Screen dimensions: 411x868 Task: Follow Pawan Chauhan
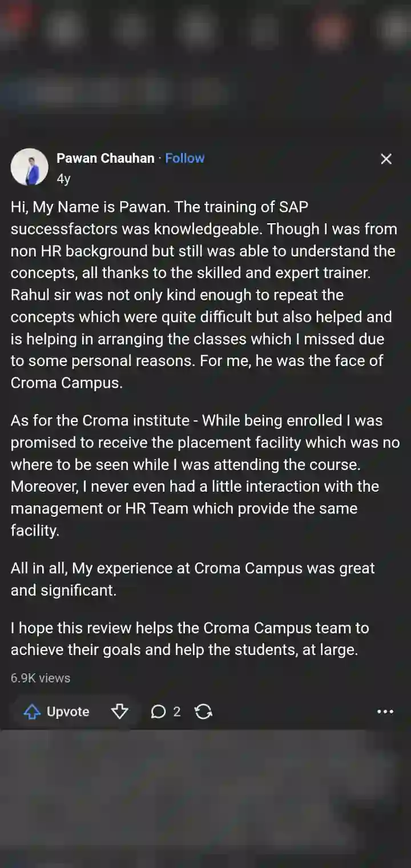tap(185, 158)
